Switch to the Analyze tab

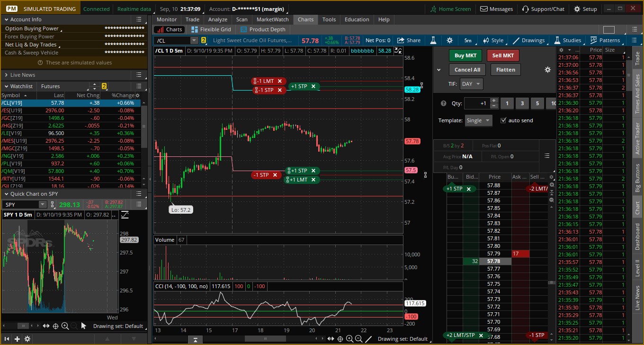point(218,19)
